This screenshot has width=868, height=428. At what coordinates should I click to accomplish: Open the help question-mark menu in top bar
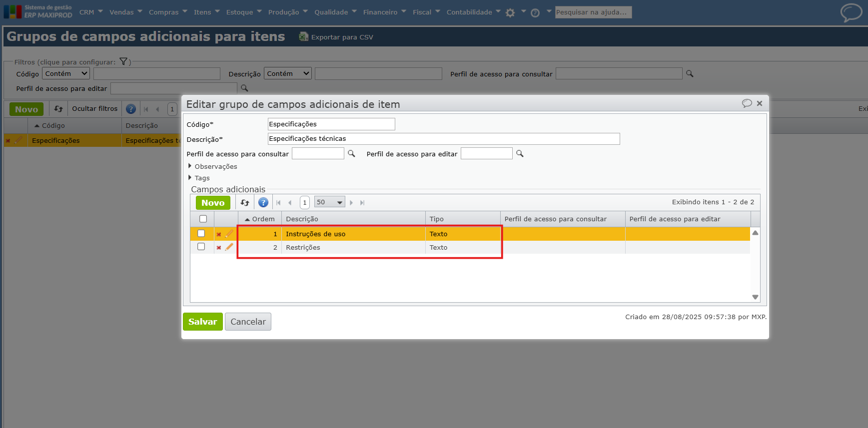pos(535,13)
